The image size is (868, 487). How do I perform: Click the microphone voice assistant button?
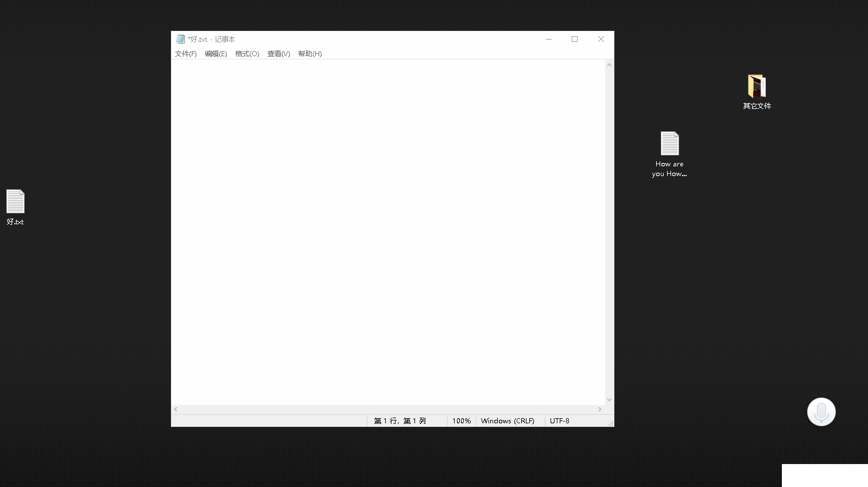[821, 412]
